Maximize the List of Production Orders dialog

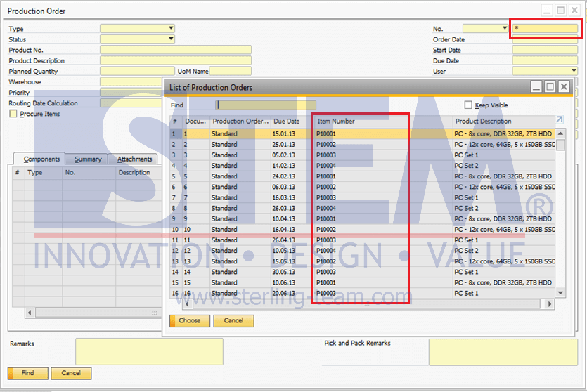[550, 86]
